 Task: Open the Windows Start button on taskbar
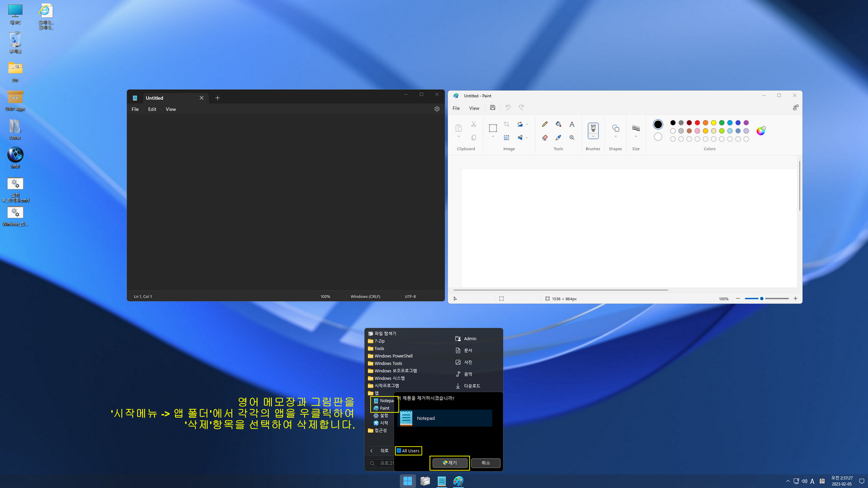pos(407,481)
